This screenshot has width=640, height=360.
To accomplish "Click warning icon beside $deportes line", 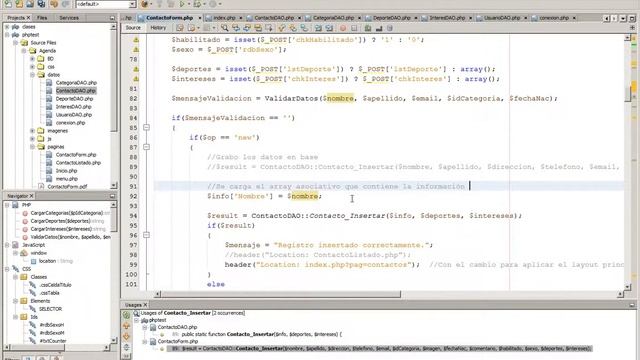I will click(136, 69).
